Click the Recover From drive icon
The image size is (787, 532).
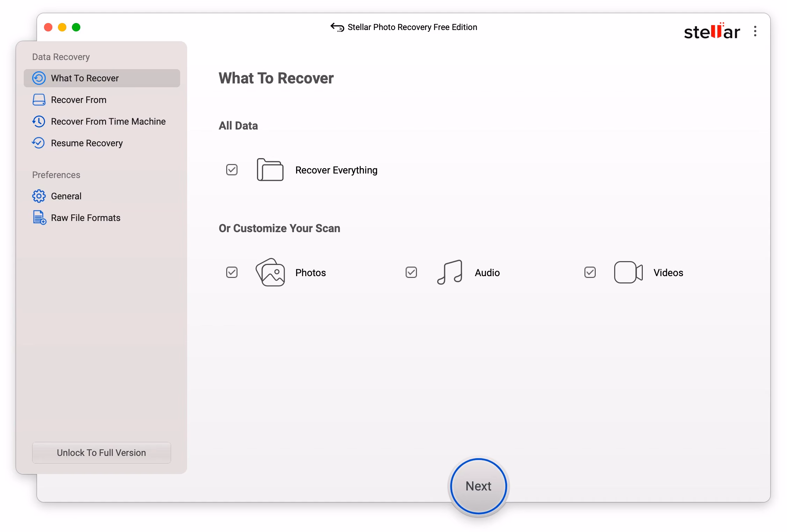click(39, 100)
